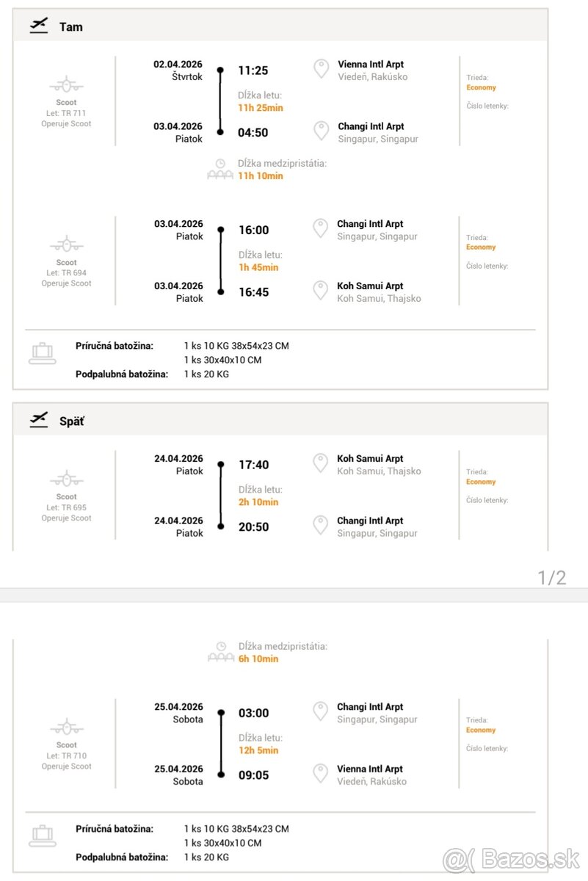Select the Späť return section header
The width and height of the screenshot is (588, 881).
tap(71, 421)
